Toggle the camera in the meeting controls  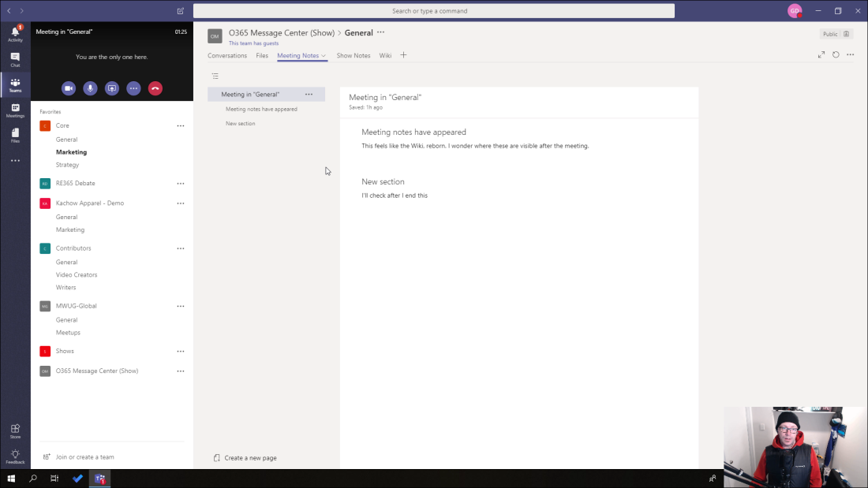click(x=69, y=88)
